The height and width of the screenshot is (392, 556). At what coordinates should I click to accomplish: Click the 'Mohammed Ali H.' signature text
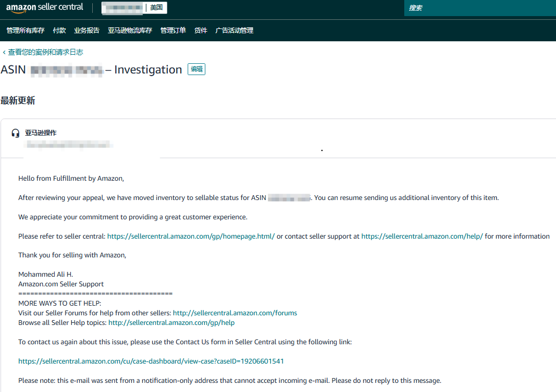(x=46, y=274)
